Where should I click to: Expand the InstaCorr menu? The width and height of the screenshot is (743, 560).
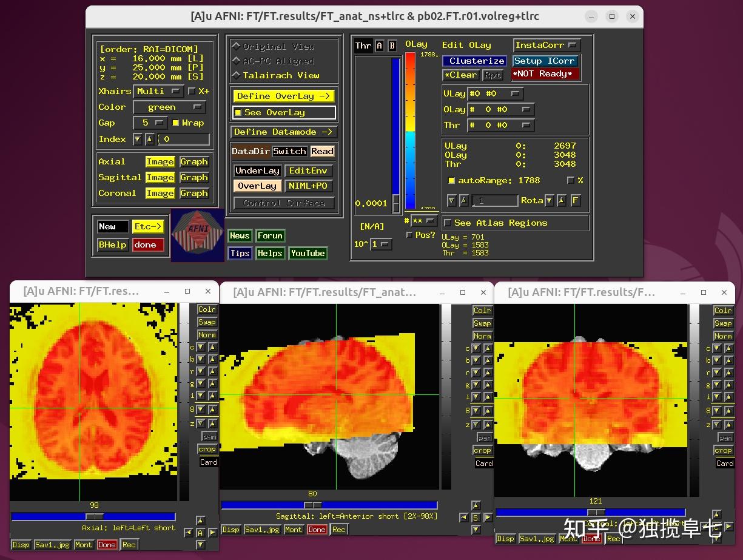tap(546, 45)
